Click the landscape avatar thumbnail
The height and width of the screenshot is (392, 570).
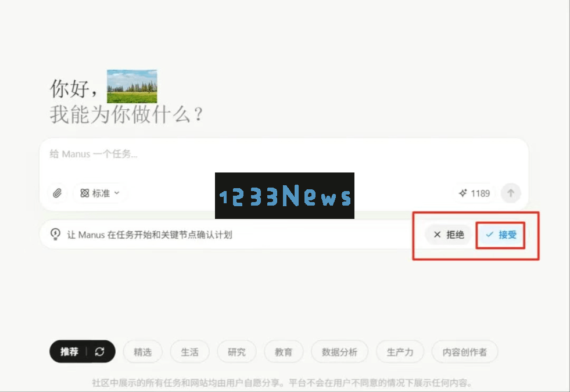132,87
